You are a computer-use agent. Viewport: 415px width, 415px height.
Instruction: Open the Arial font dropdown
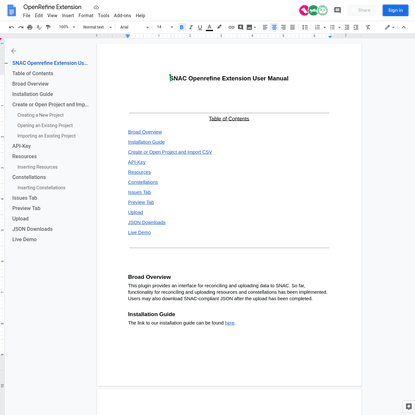click(x=134, y=27)
